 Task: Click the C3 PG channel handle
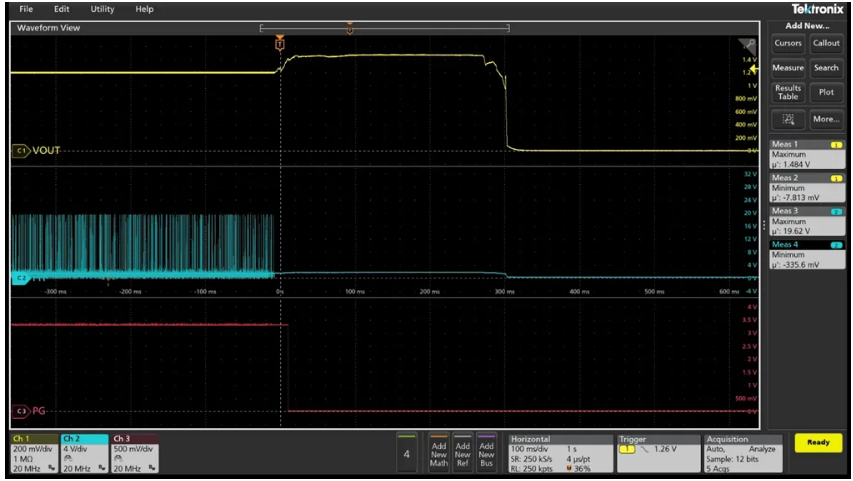tap(20, 410)
